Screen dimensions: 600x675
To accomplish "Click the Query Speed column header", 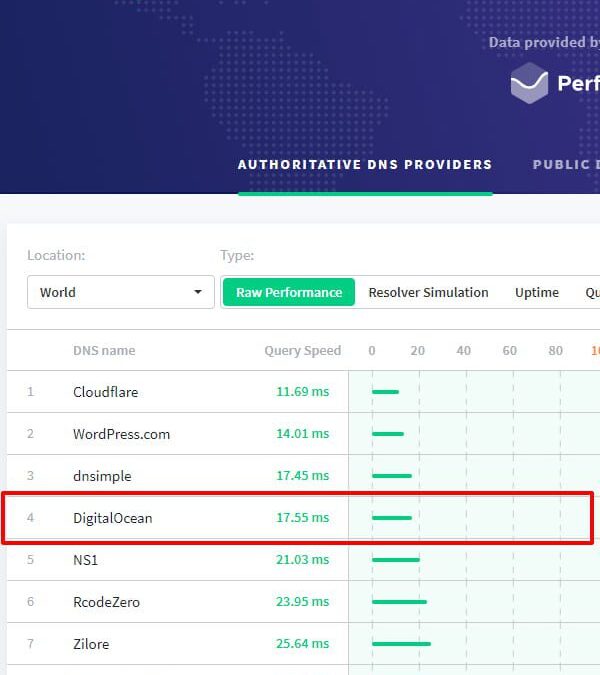I will (303, 350).
